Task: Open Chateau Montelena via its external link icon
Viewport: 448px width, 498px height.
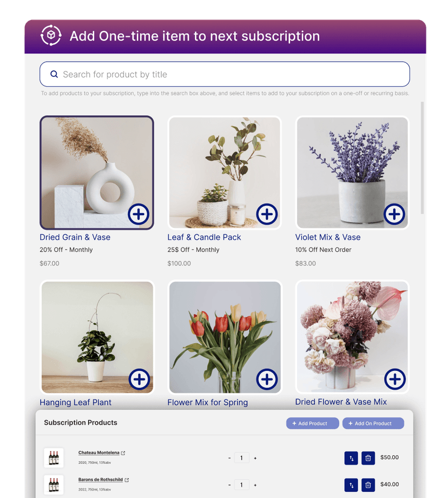Action: tap(123, 453)
